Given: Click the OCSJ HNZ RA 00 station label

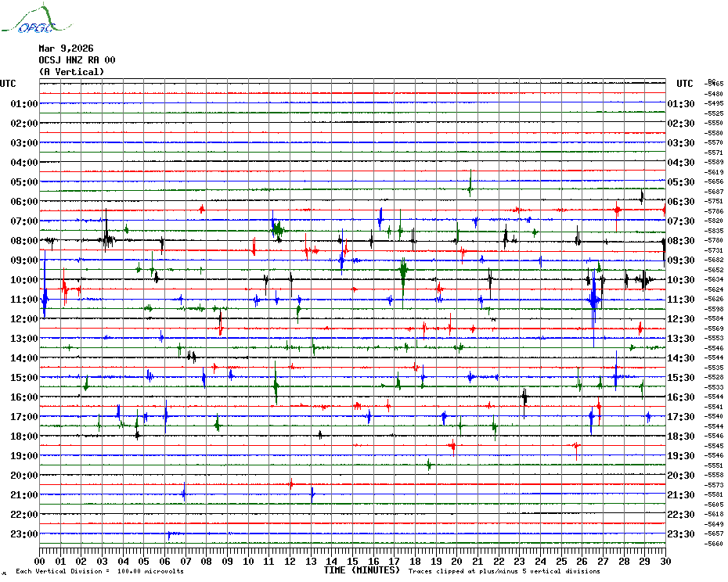Looking at the screenshot, I should pyautogui.click(x=77, y=60).
